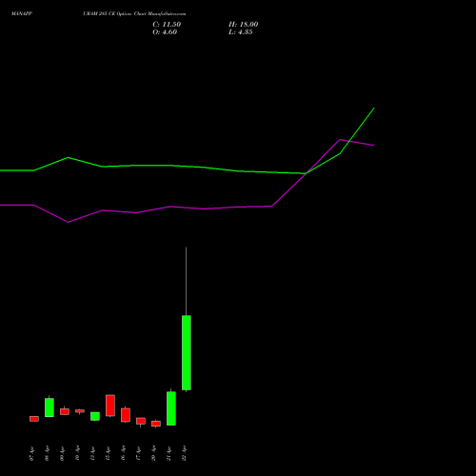Click the upper wick of the 22 Apr candle
Viewport: 476px width, 476px height.
point(187,281)
